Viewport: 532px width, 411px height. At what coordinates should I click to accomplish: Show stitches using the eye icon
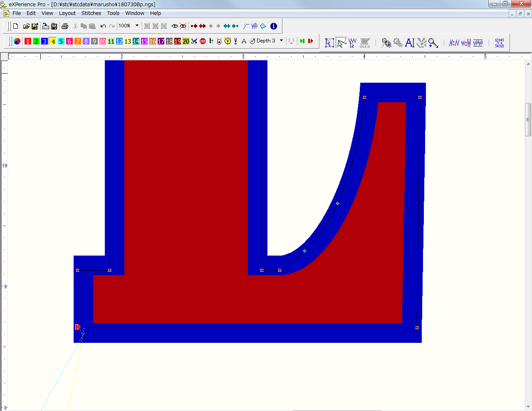pyautogui.click(x=175, y=26)
